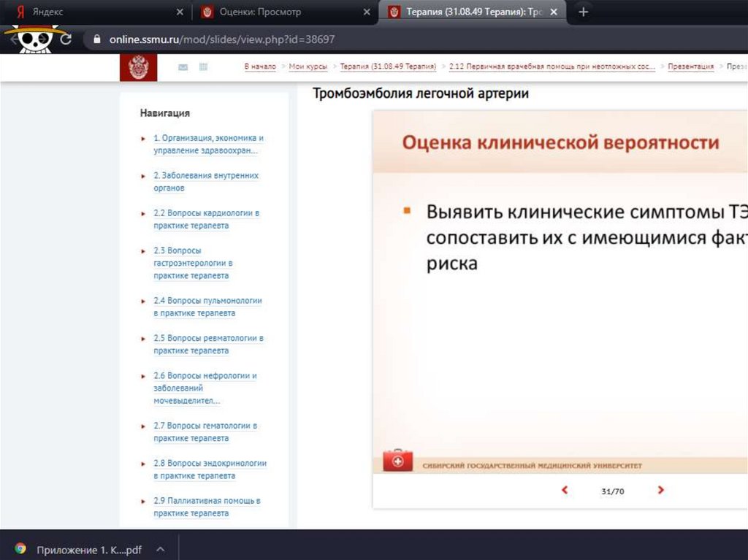The width and height of the screenshot is (748, 560).
Task: Go to В начало breadcrumb link
Action: point(259,66)
